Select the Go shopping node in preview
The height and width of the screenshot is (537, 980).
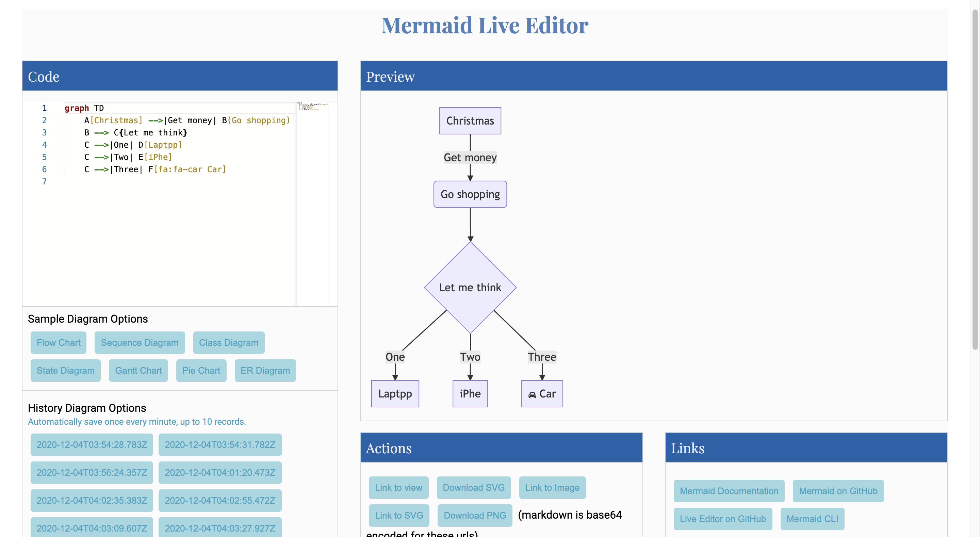470,194
